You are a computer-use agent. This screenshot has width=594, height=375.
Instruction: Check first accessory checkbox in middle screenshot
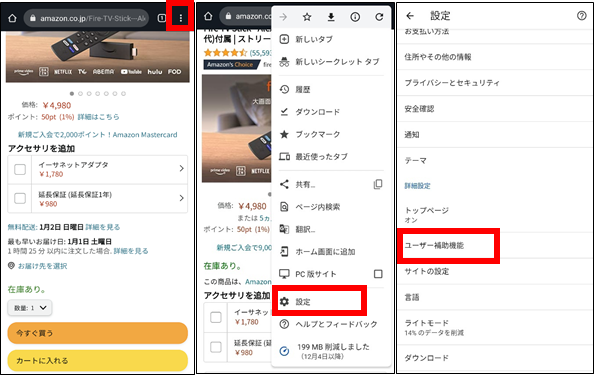point(216,317)
